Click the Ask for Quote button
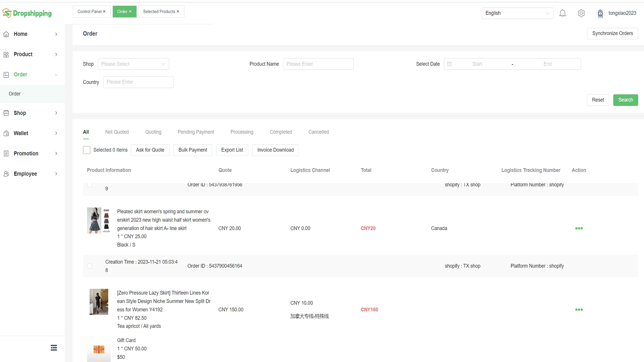 pyautogui.click(x=150, y=150)
